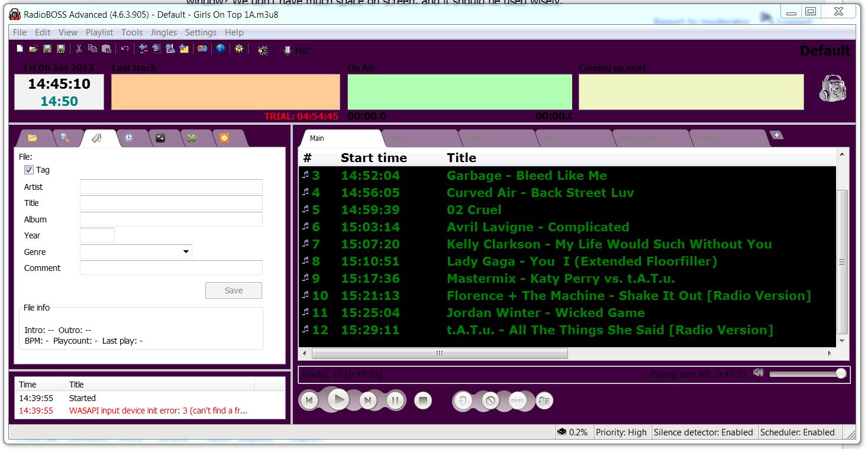Pause playback
This screenshot has width=868, height=449.
395,401
